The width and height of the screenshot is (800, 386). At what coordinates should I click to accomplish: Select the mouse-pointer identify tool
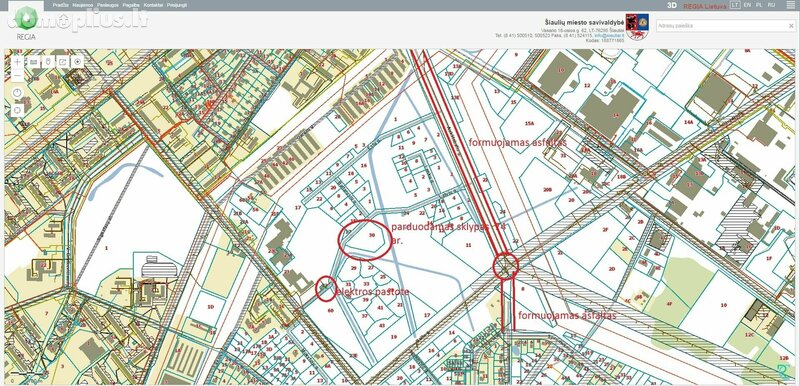point(48,62)
